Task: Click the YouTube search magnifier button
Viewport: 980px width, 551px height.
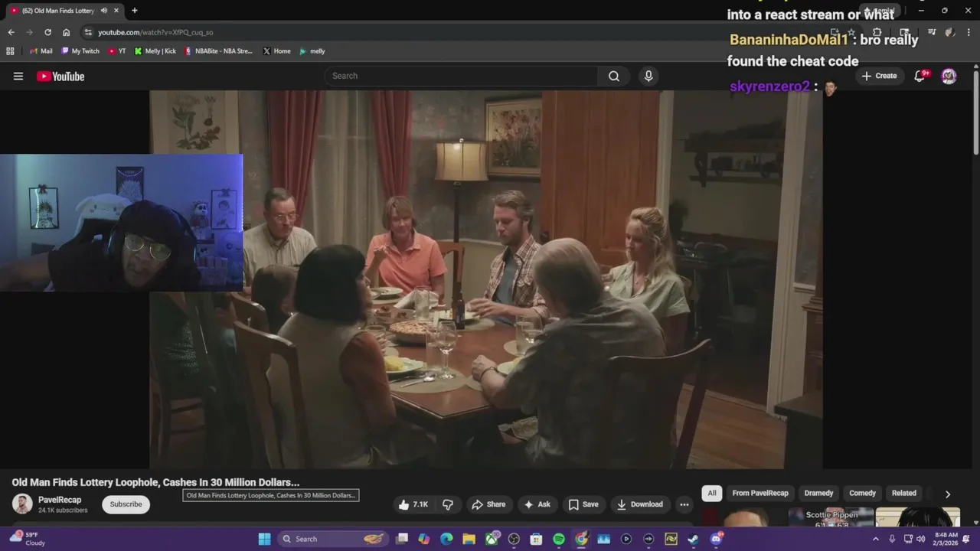Action: pyautogui.click(x=613, y=76)
